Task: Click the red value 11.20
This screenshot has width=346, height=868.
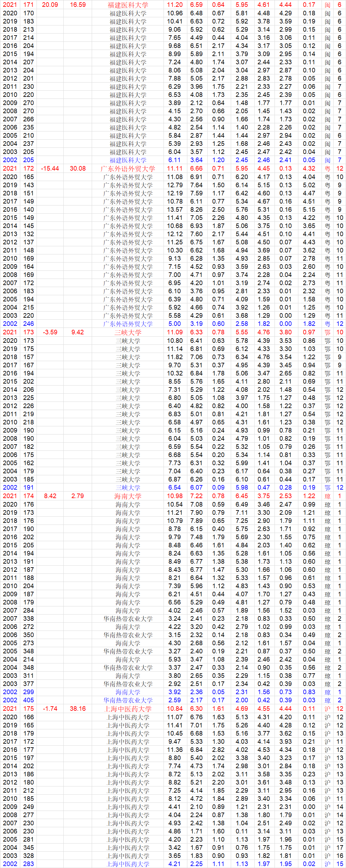Action: [175, 5]
